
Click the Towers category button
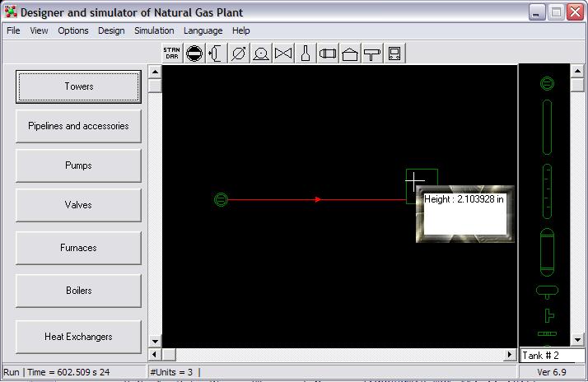point(78,86)
